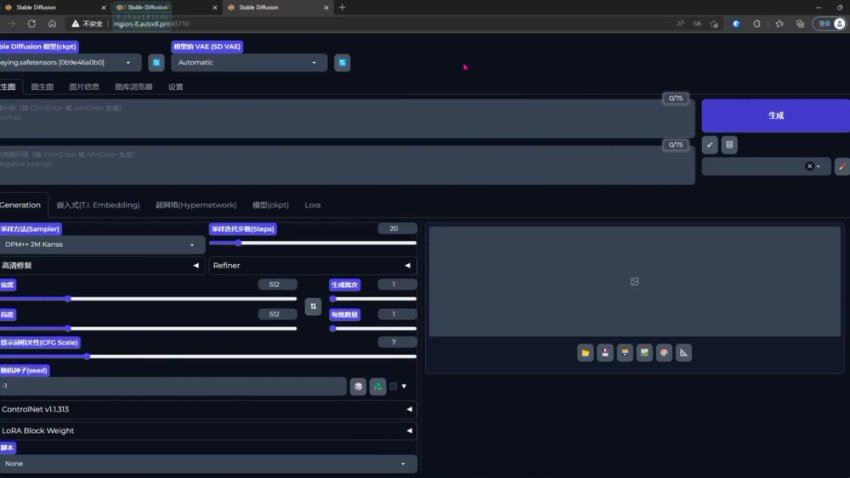
Task: Adjust the Steps slider
Action: pos(313,243)
